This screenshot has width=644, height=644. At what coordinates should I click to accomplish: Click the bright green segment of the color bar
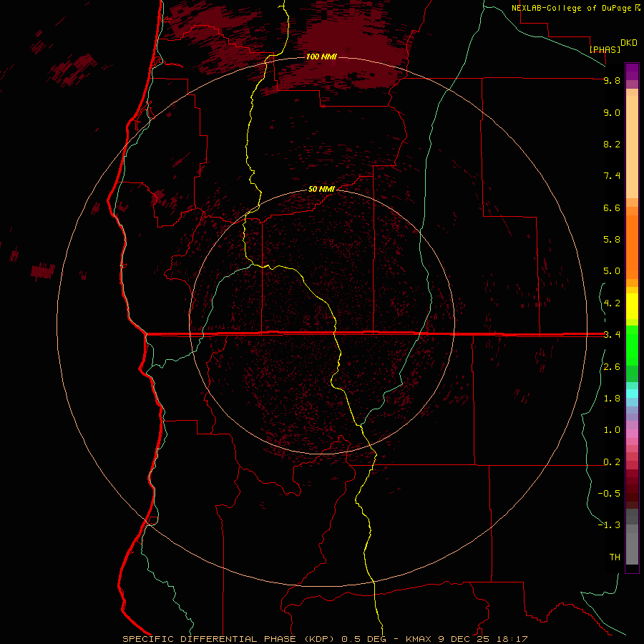[632, 346]
